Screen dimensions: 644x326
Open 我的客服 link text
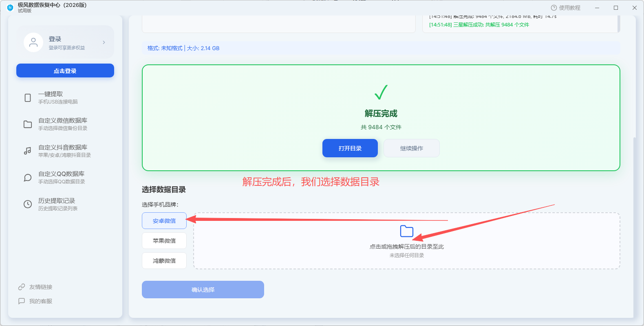(x=41, y=301)
